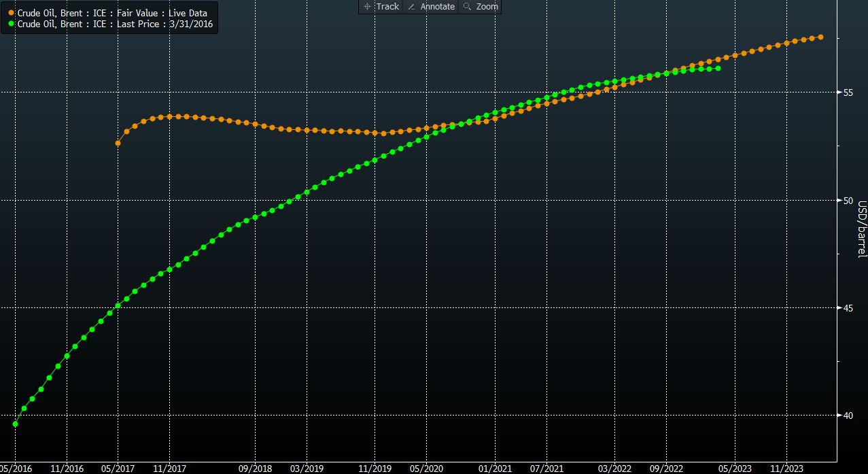Image resolution: width=868 pixels, height=474 pixels.
Task: Click the first orange point on Fair Value curve
Action: (x=118, y=143)
